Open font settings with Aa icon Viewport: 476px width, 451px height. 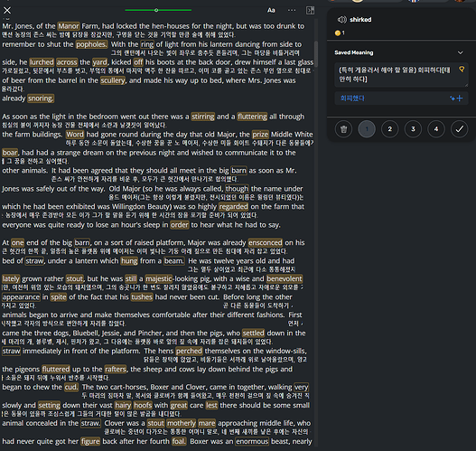pos(271,10)
